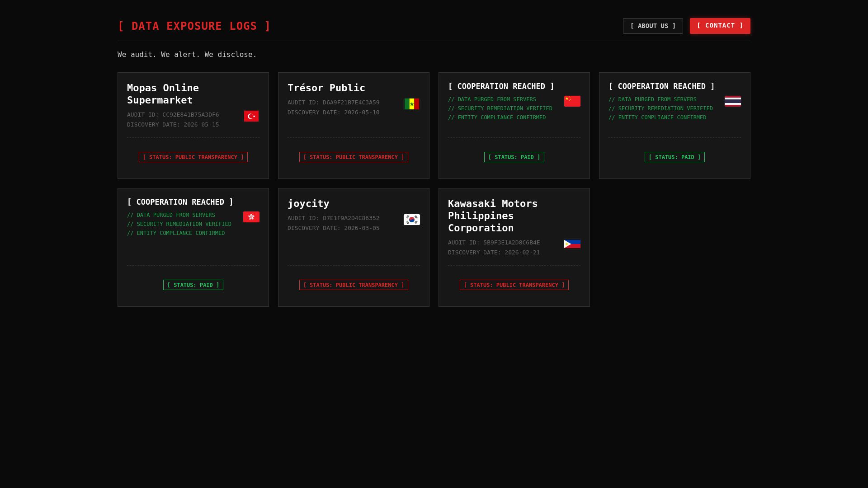Click the China flag icon
Screen dimensions: 868x488
coord(572,101)
